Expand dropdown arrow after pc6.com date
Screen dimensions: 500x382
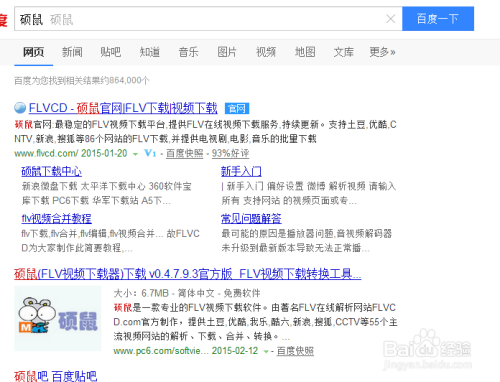[x=266, y=351]
